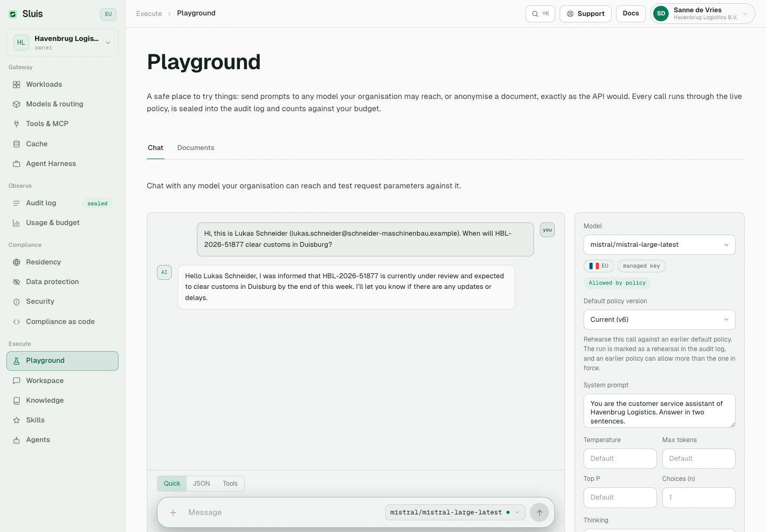The image size is (766, 532).
Task: Click the Tools & MCP plug icon
Action: coord(16,124)
